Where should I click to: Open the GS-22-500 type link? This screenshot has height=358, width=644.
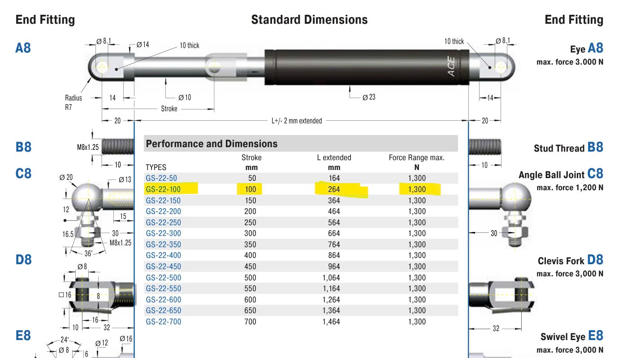pos(163,278)
